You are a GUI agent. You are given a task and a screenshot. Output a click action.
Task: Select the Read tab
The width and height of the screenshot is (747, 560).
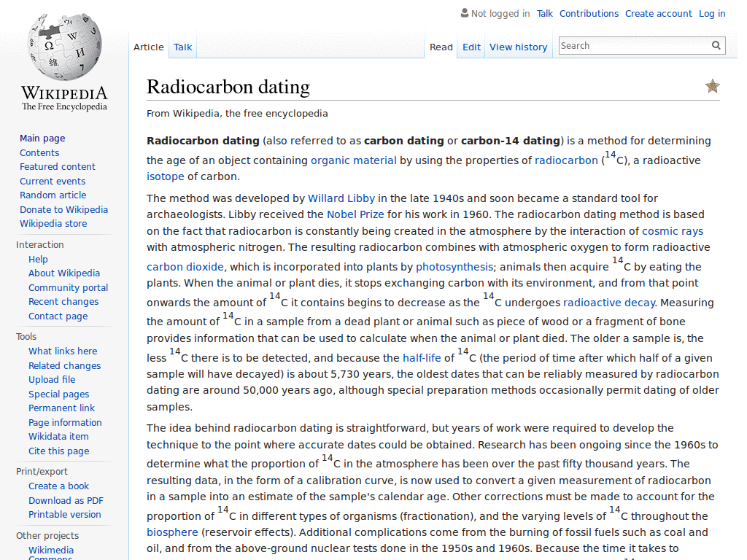(441, 47)
